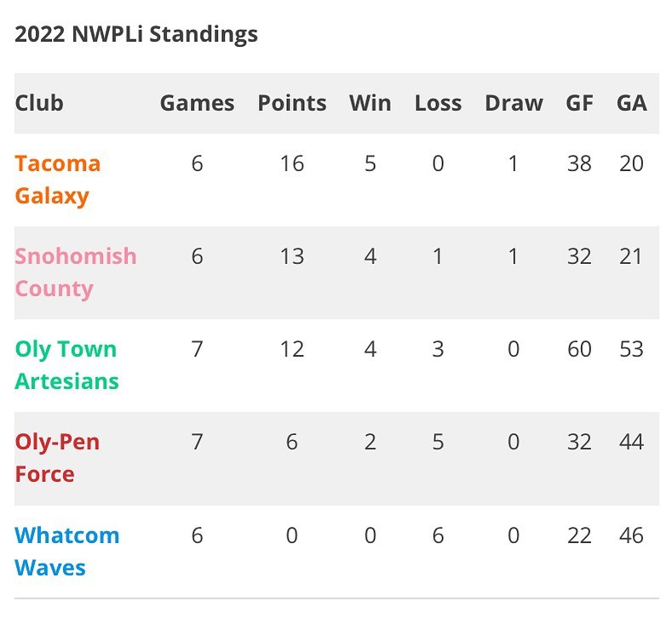Screen dimensions: 672x618
Task: Select Oly Town Artesians' 60 goals for
Action: (579, 349)
